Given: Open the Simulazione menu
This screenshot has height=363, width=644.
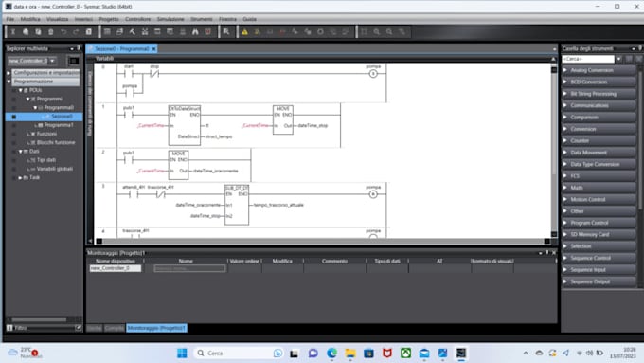Looking at the screenshot, I should pos(170,19).
